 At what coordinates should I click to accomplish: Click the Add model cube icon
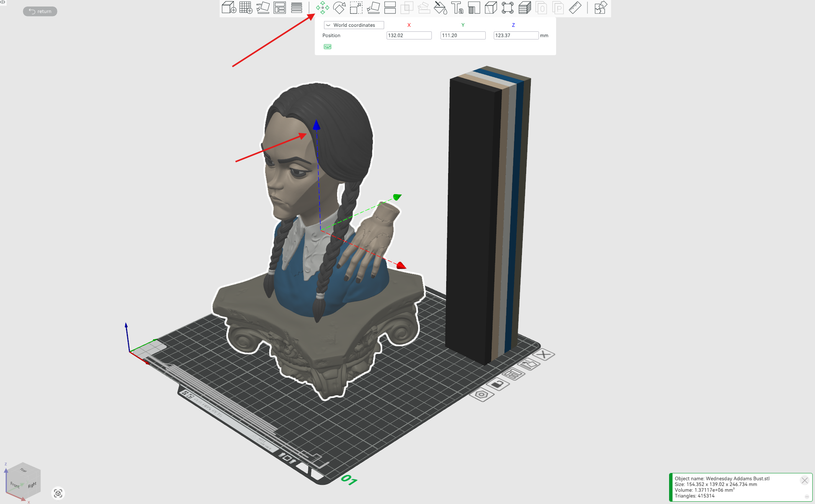pos(229,8)
